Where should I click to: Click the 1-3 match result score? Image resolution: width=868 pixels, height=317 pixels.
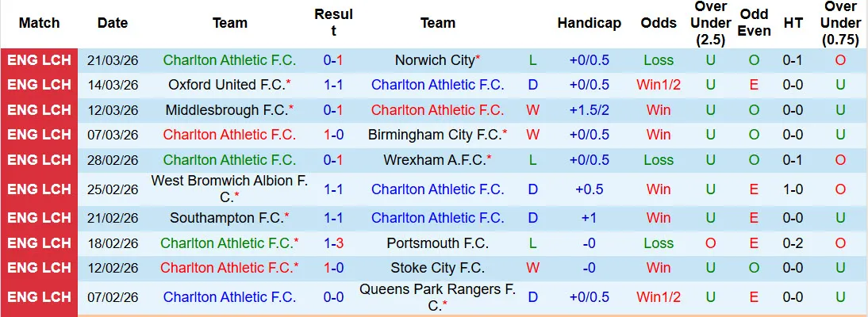click(333, 243)
